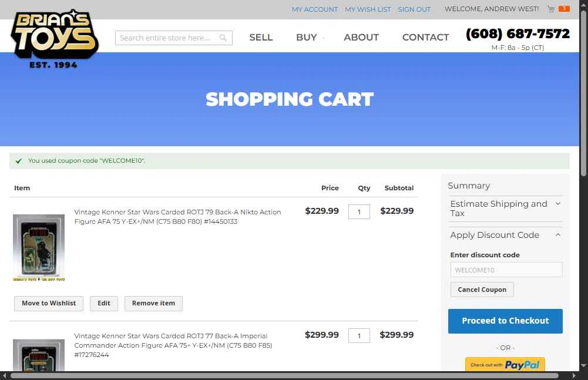Click the search magnifier icon

tap(223, 38)
